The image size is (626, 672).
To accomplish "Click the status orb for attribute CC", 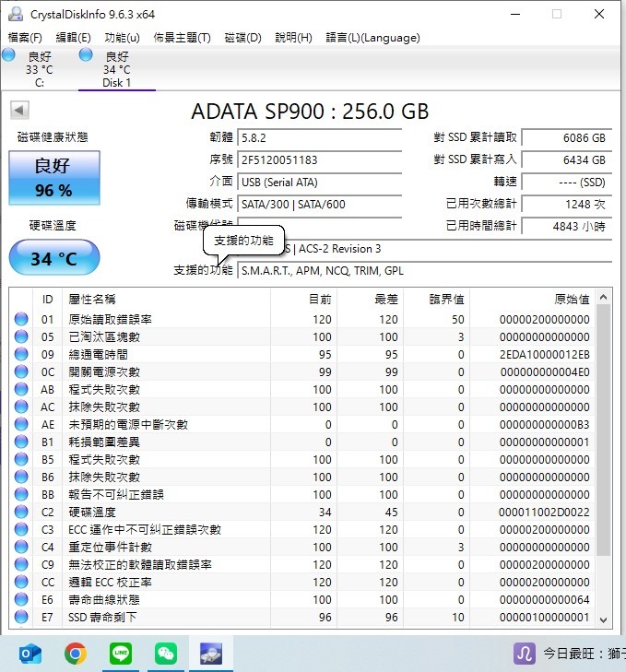I will [21, 582].
